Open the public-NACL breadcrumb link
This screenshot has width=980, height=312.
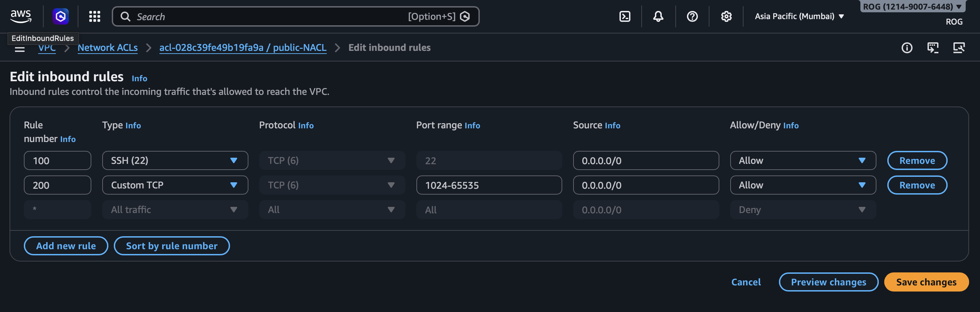[243, 47]
